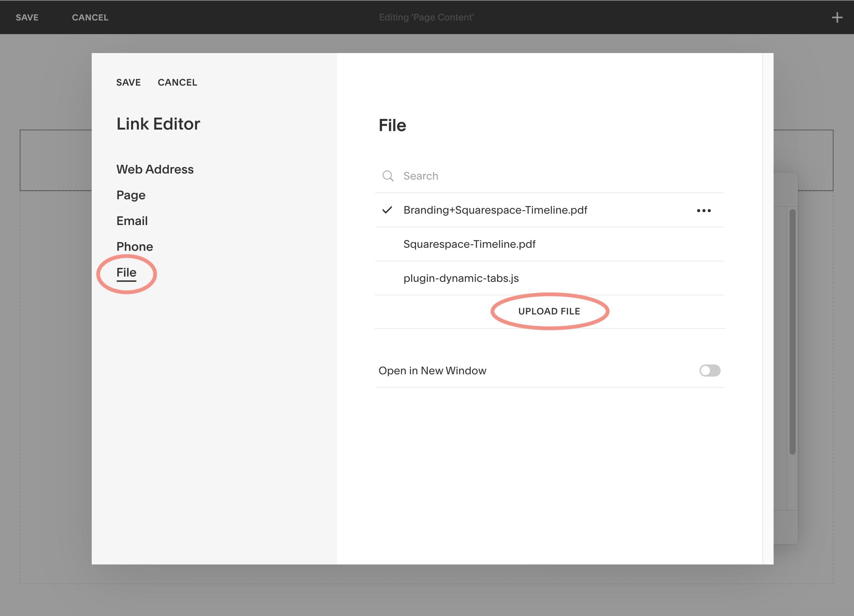The image size is (854, 616).
Task: Save the Link Editor changes
Action: [x=128, y=83]
